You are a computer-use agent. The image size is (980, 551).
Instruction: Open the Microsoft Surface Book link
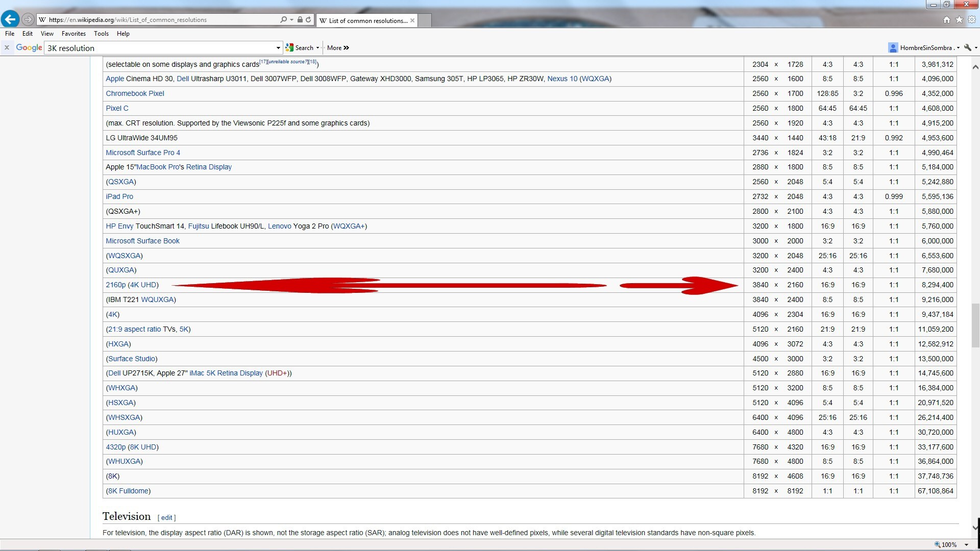point(142,241)
